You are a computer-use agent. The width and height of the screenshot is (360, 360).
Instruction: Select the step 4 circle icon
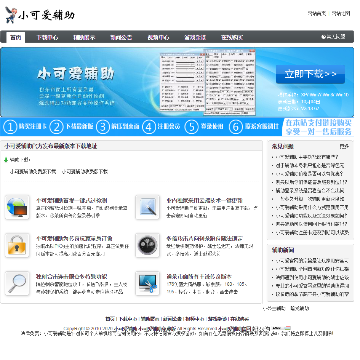point(149,127)
